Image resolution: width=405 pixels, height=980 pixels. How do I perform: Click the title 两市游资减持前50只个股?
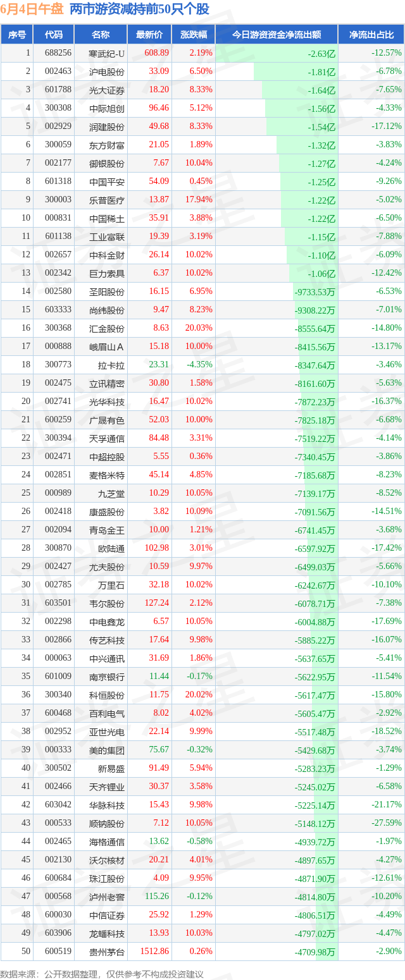pyautogui.click(x=139, y=9)
